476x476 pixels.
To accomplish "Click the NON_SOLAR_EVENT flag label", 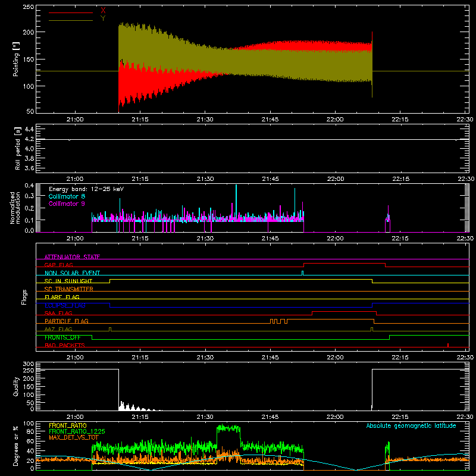I will 72,273.
